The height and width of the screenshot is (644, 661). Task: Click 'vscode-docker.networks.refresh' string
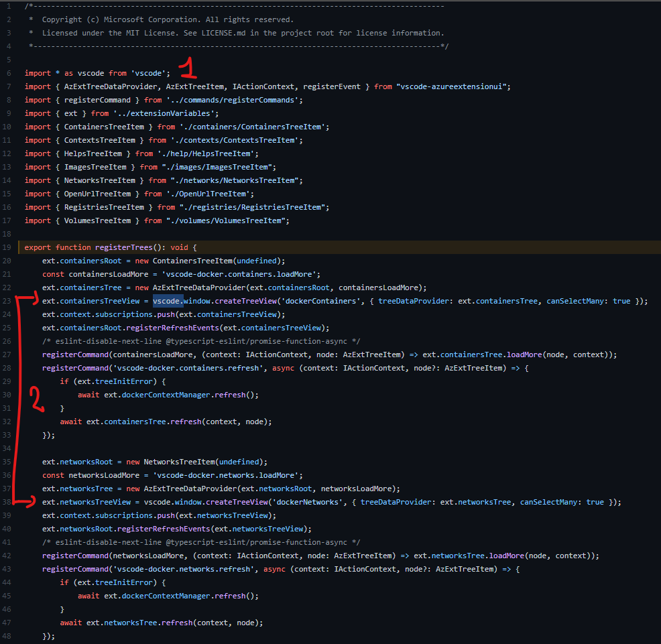pyautogui.click(x=184, y=570)
